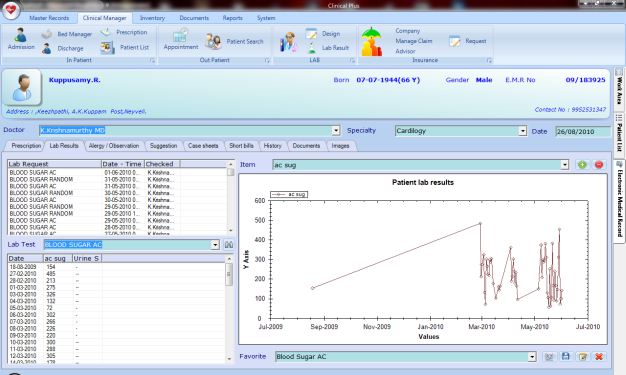626x375 pixels.
Task: Click the green add item button
Action: (x=582, y=165)
